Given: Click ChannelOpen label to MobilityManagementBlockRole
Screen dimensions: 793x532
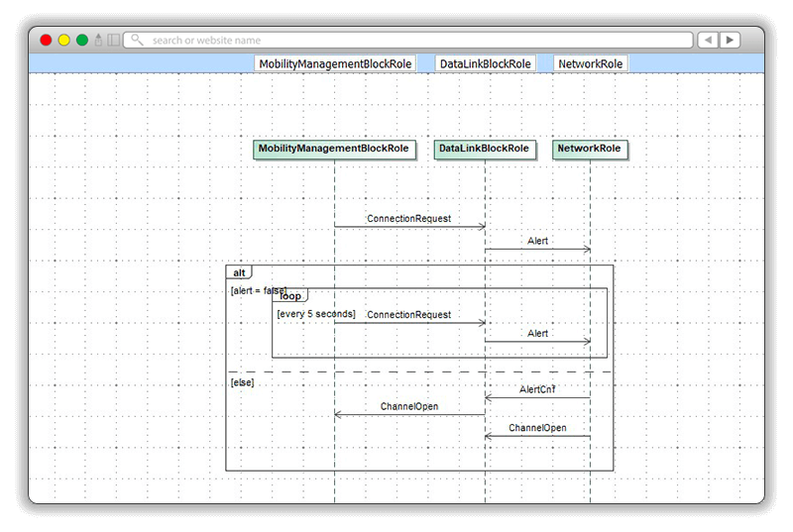Looking at the screenshot, I should (409, 406).
